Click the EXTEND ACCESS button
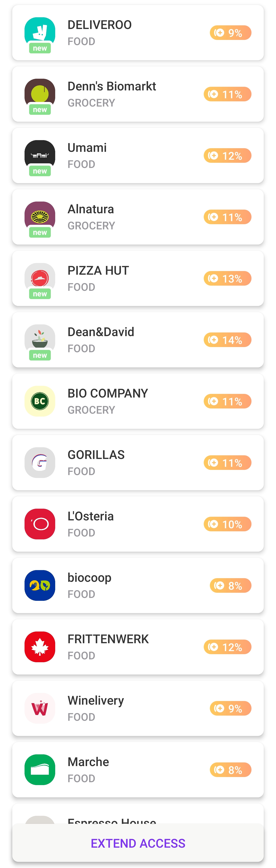 [x=138, y=843]
